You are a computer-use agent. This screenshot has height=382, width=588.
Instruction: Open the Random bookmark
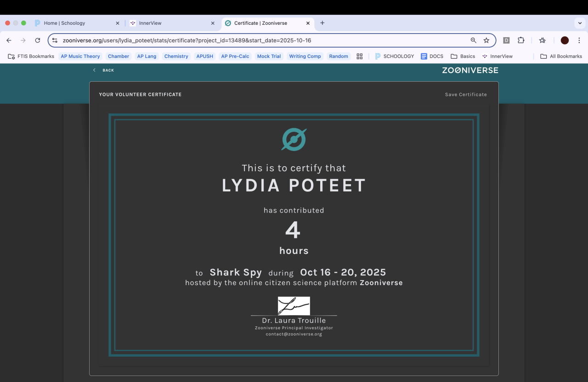pyautogui.click(x=339, y=56)
